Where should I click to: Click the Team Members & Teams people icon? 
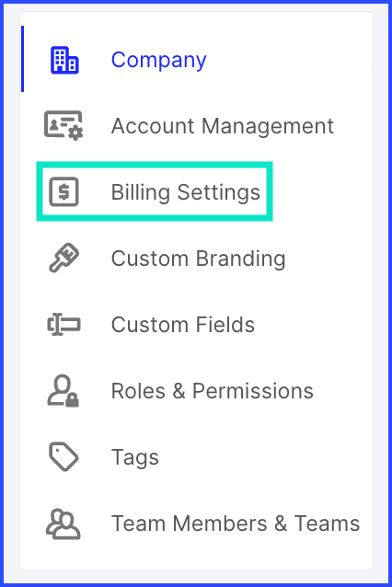(x=63, y=524)
